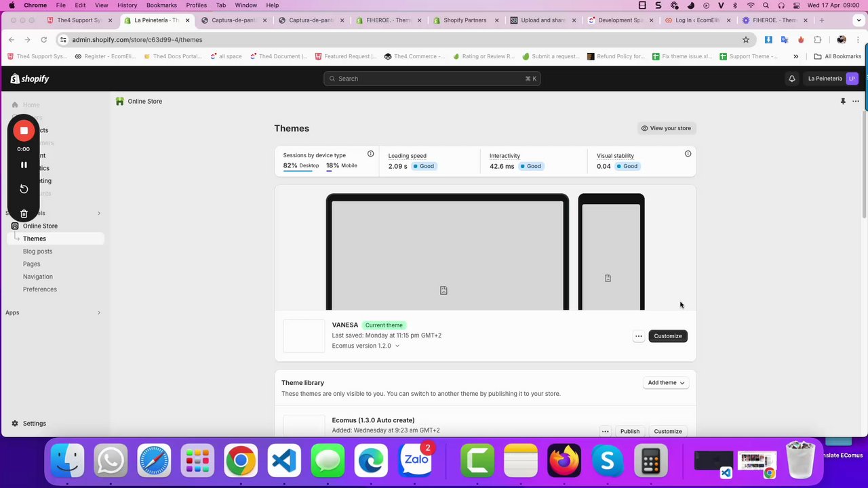Image resolution: width=868 pixels, height=488 pixels.
Task: Click the LP store avatar icon
Action: (x=852, y=79)
